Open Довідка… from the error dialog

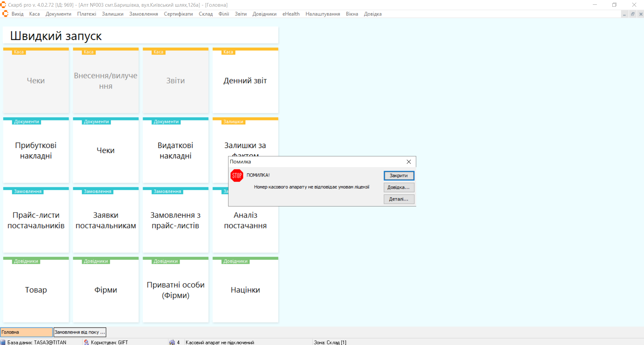(399, 187)
